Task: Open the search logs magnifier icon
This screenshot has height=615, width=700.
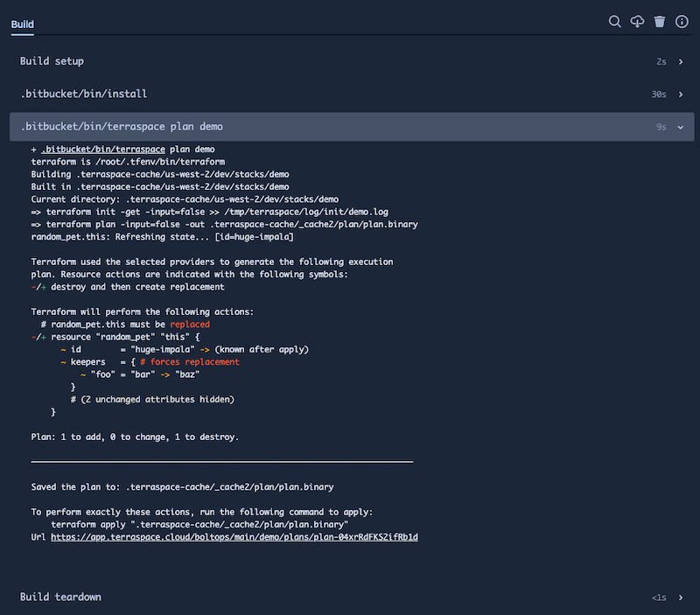Action: 615,21
